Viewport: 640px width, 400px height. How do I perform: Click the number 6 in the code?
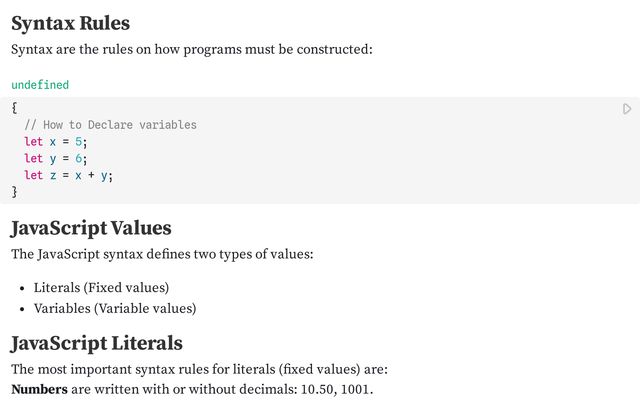(78, 158)
